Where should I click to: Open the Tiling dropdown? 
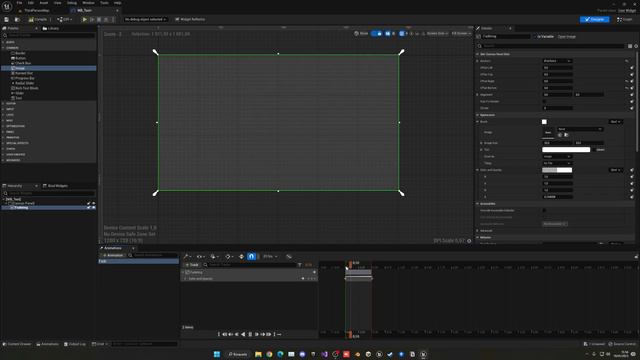pos(557,163)
